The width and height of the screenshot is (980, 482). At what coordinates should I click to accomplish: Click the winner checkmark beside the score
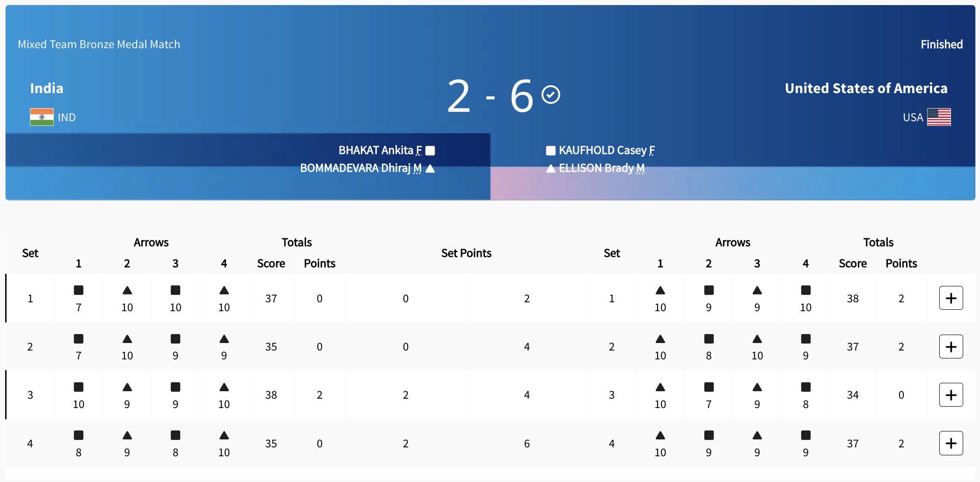(551, 95)
